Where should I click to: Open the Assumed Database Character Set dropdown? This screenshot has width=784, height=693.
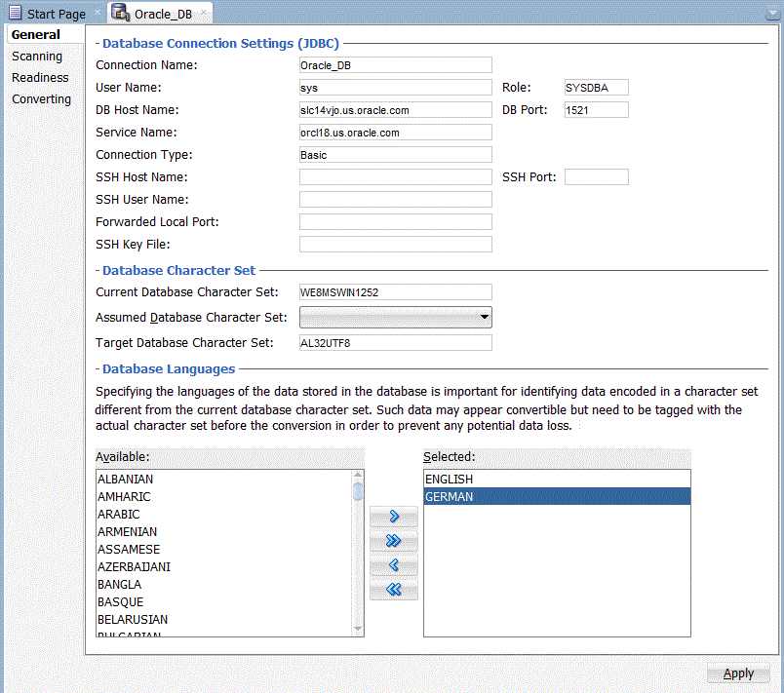396,318
